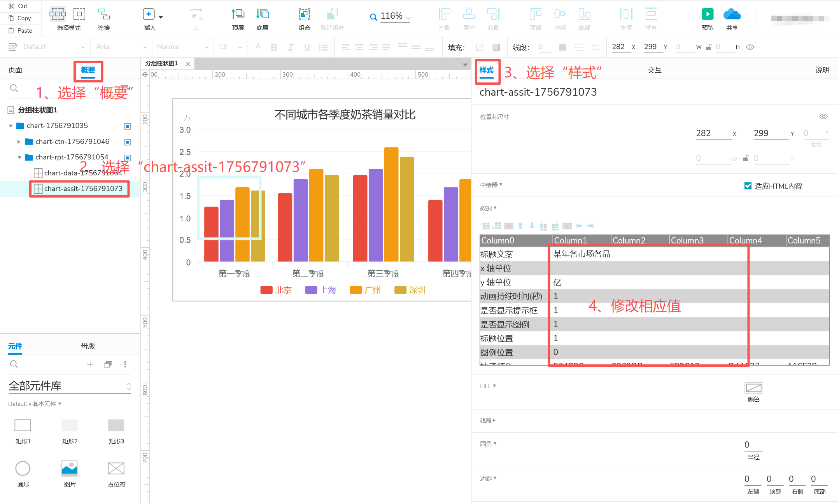Select the 某年各市场各品 cell
This screenshot has width=839, height=504.
click(x=582, y=254)
